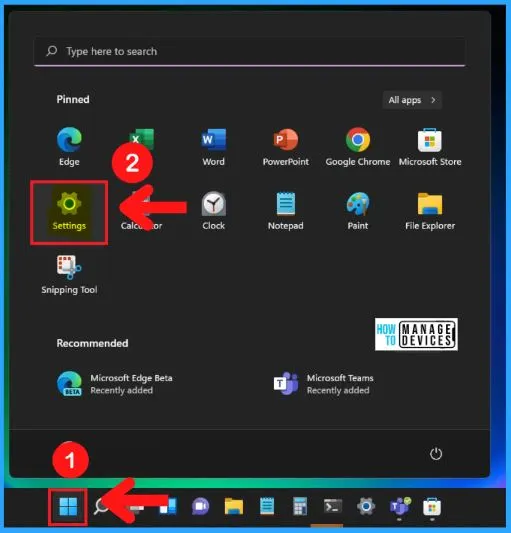The width and height of the screenshot is (511, 533).
Task: Expand the All apps list
Action: click(x=412, y=100)
